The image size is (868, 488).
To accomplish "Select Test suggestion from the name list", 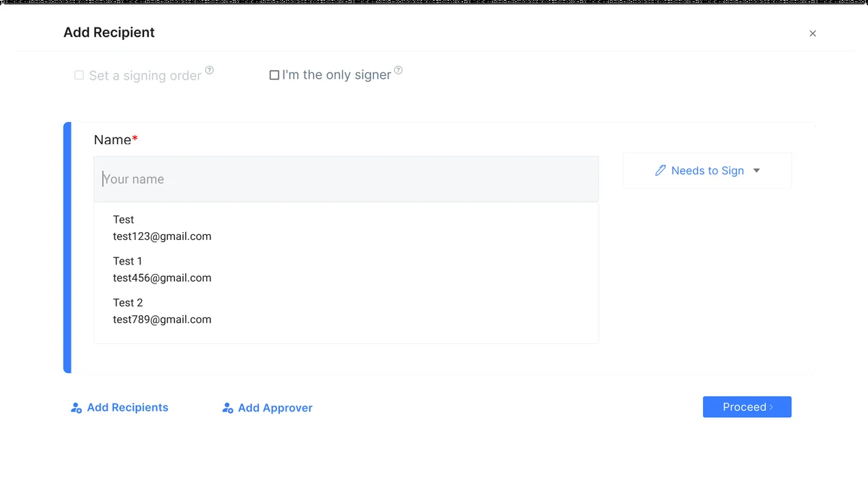I will tap(124, 220).
